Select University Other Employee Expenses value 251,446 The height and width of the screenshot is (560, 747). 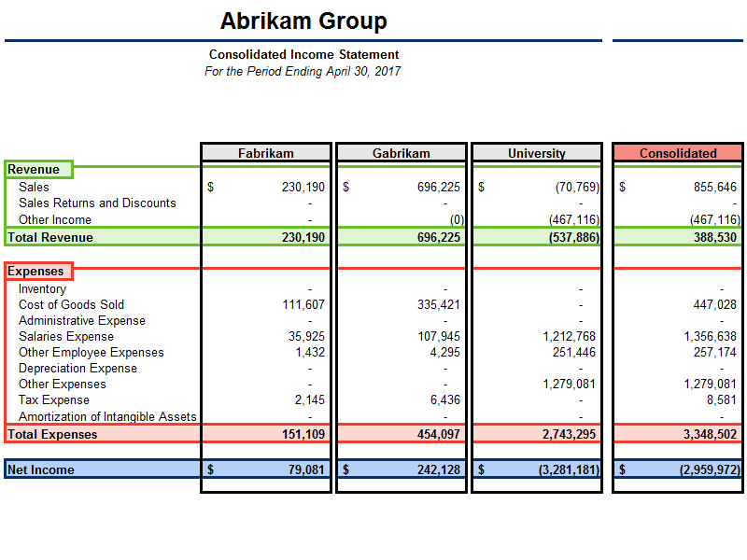pos(573,353)
